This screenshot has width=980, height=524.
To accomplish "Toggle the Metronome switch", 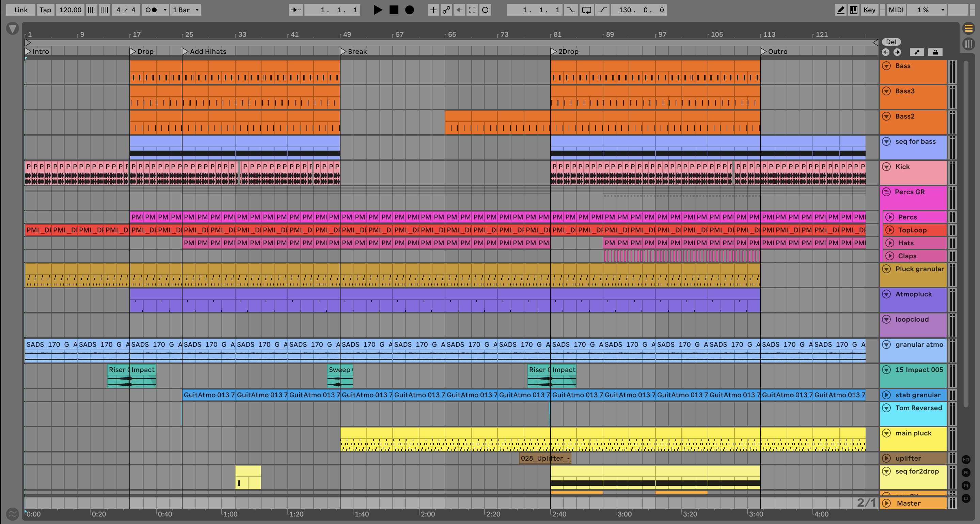I will coord(151,10).
